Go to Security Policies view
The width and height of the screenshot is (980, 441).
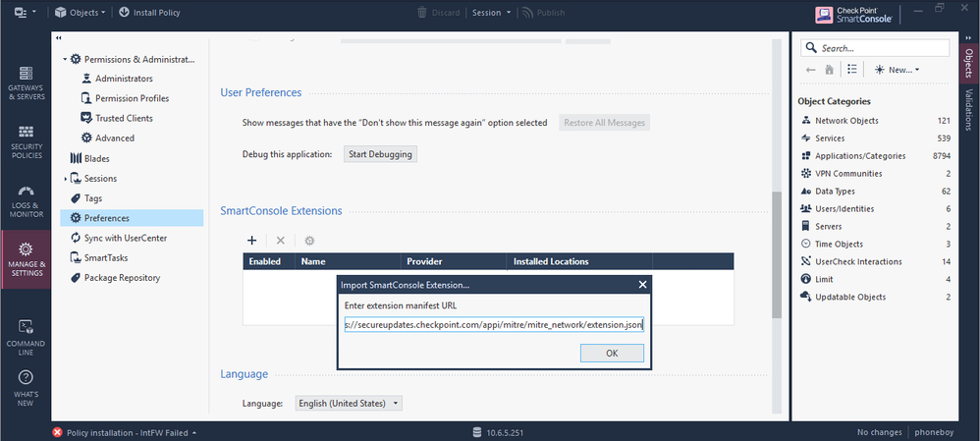click(26, 142)
